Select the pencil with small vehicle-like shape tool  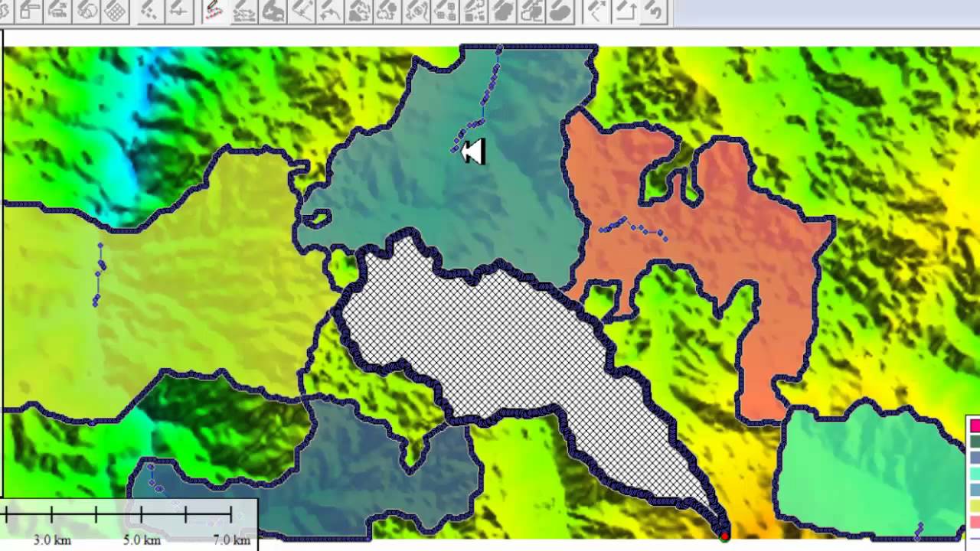point(60,11)
